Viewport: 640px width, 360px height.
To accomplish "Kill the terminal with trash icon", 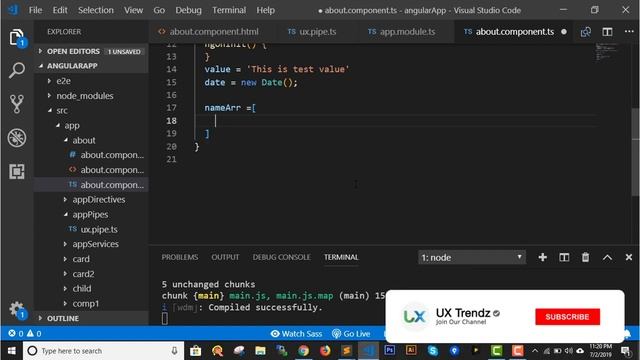I will point(585,257).
